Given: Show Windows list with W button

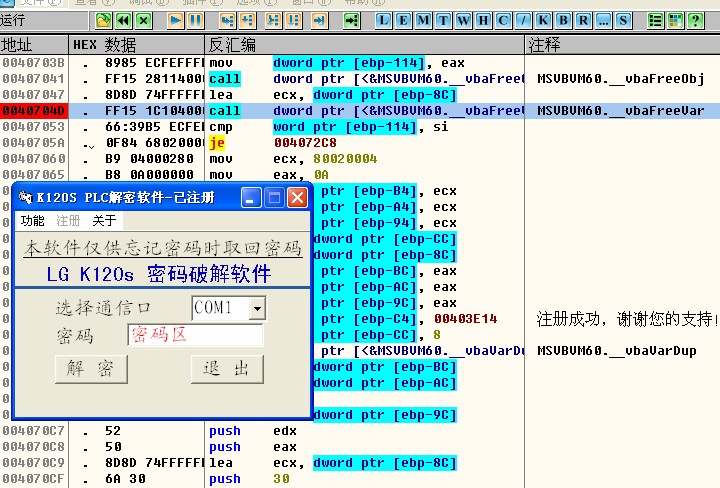Looking at the screenshot, I should [463, 21].
